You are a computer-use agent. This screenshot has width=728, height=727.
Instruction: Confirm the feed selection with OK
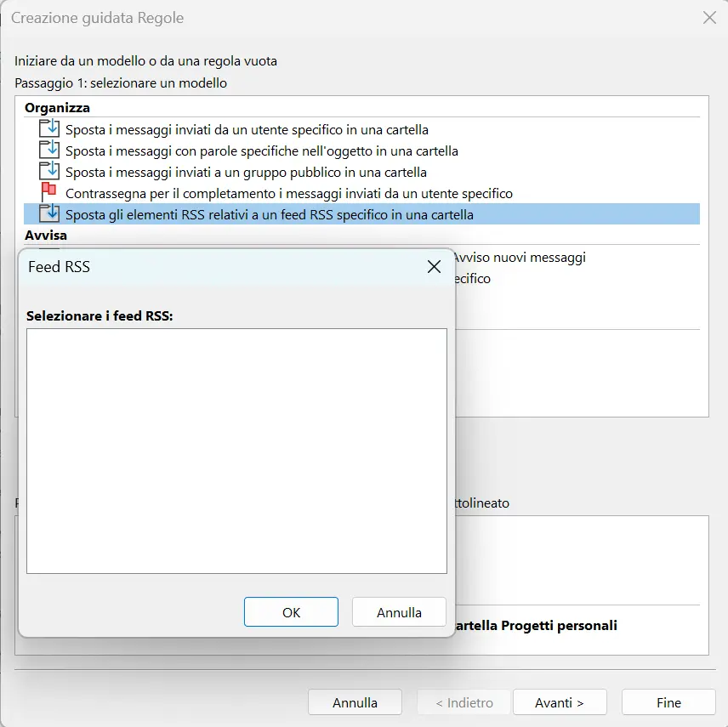[x=291, y=611]
